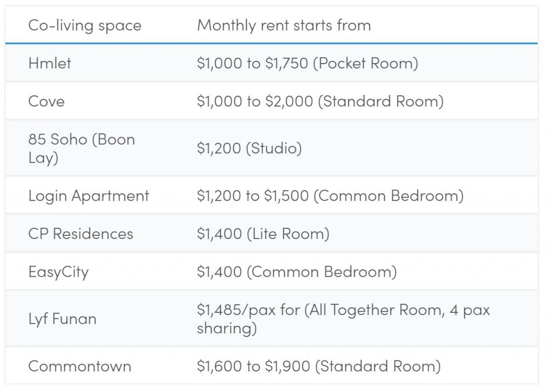Select the Commontown name cell
The height and width of the screenshot is (392, 552).
[x=79, y=367]
